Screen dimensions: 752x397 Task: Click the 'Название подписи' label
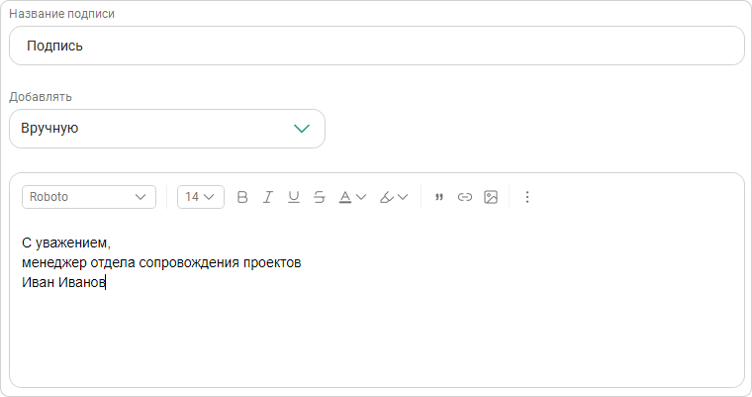pos(62,14)
